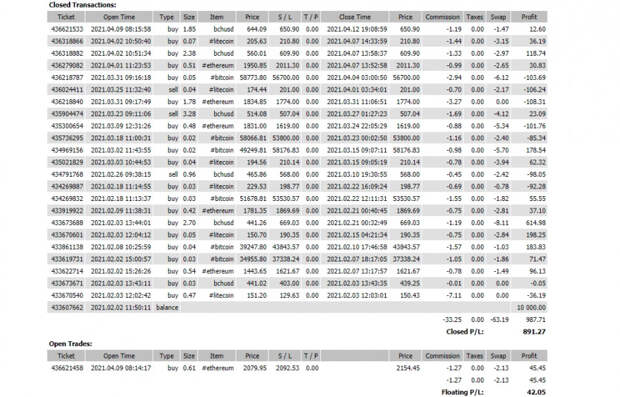620x397 pixels.
Task: Click the 10 000.00 balance amount
Action: pyautogui.click(x=531, y=307)
